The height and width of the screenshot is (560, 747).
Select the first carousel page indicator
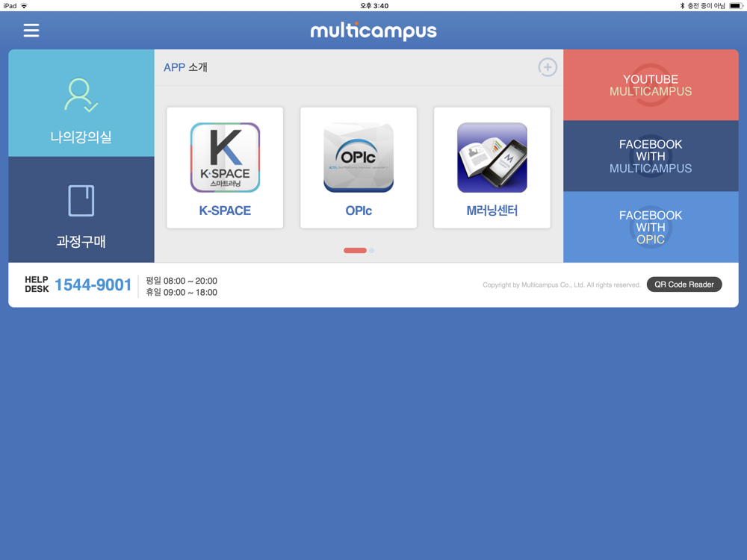[355, 250]
